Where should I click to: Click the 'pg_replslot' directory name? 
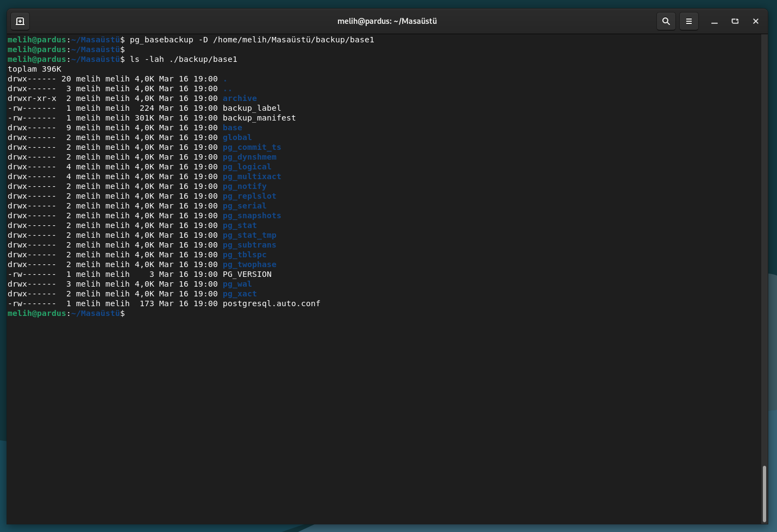point(249,196)
